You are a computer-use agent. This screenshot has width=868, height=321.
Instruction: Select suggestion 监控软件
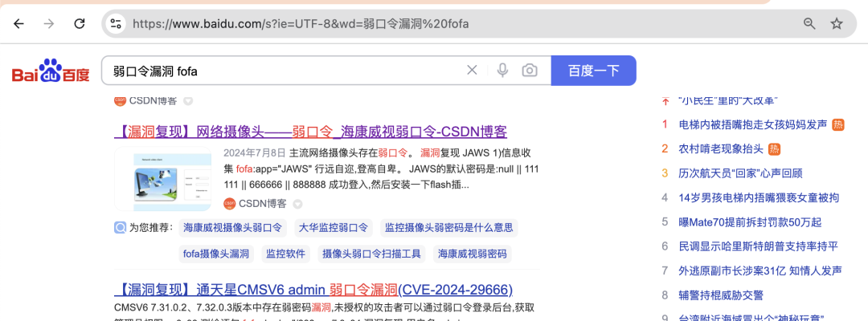(x=285, y=254)
